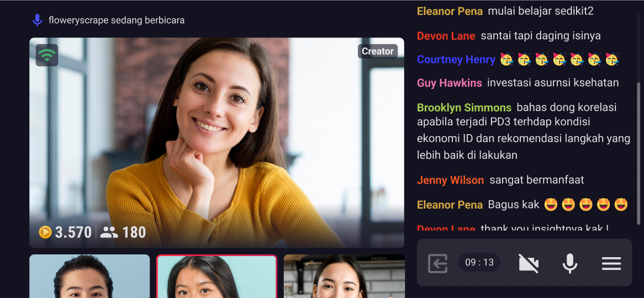Click Courtney Henry's party emoji row
Image resolution: width=644 pixels, height=298 pixels.
[559, 60]
